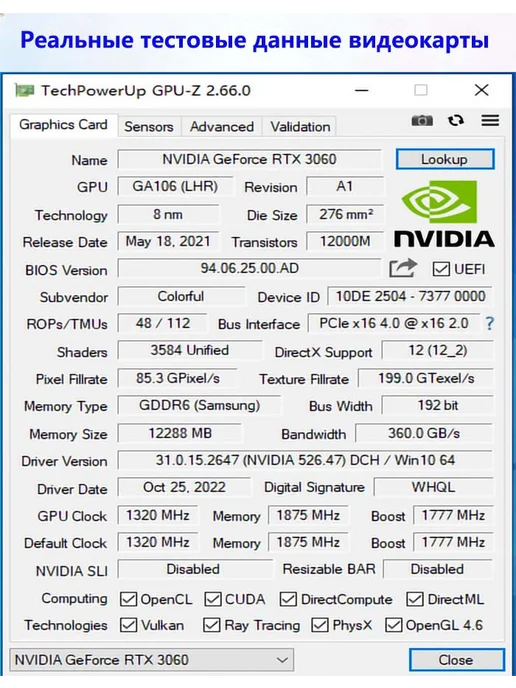
Task: Click the Default Clock value 1320 MHz
Action: click(x=158, y=542)
